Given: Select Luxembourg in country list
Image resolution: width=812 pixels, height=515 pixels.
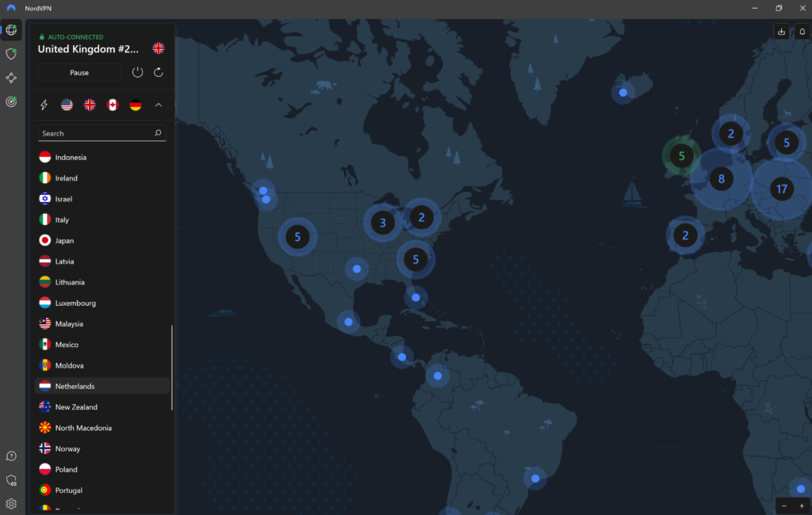Looking at the screenshot, I should [x=102, y=303].
